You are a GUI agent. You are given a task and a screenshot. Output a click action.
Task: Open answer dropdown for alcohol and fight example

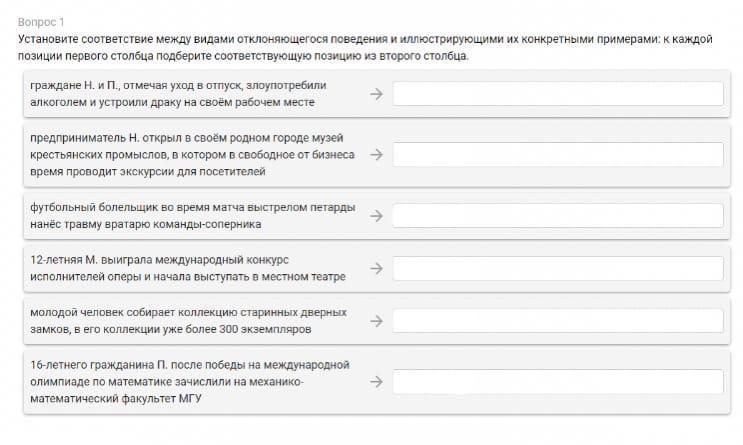tap(558, 93)
